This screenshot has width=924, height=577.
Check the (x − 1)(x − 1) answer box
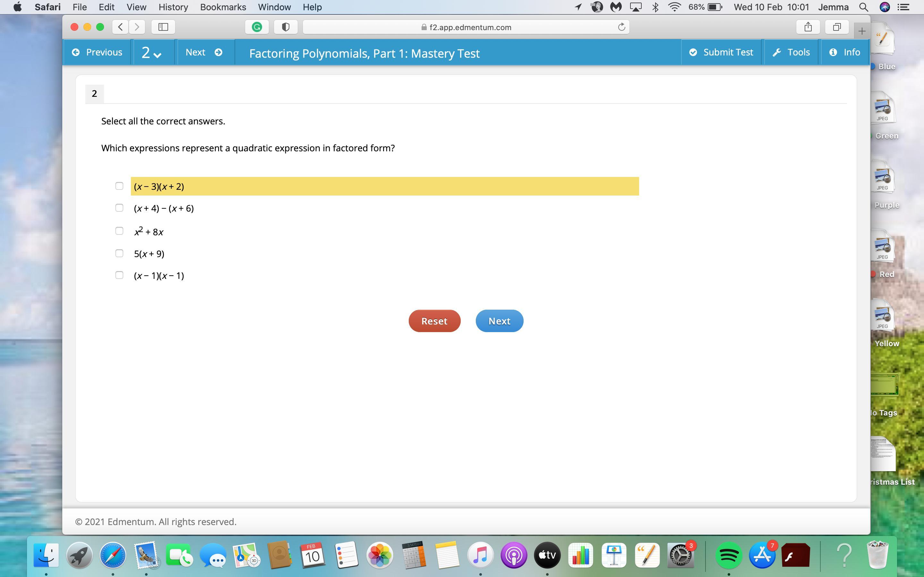[119, 275]
